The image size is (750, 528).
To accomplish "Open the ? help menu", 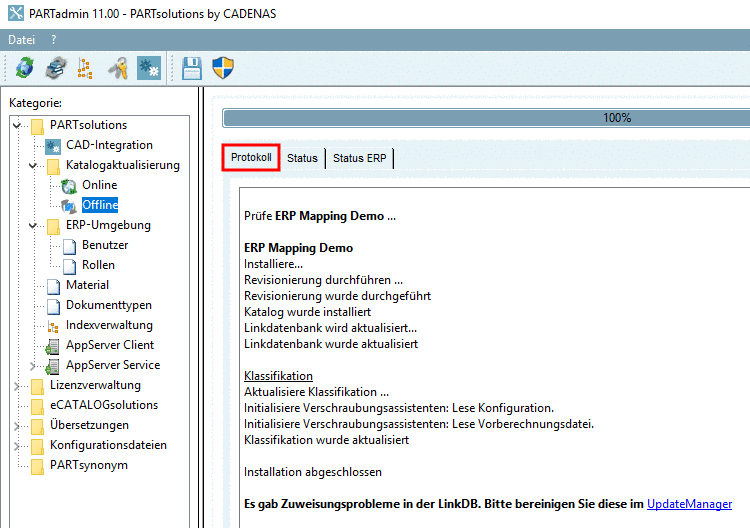I will [54, 40].
